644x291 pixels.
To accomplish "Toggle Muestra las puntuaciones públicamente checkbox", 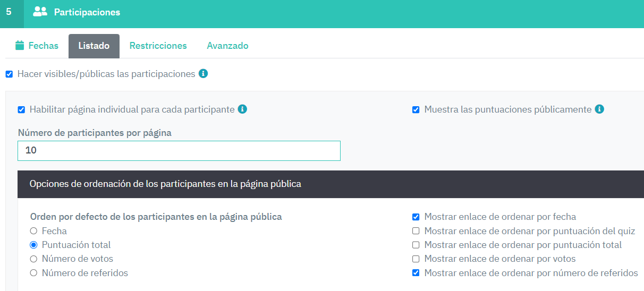I will tap(416, 110).
